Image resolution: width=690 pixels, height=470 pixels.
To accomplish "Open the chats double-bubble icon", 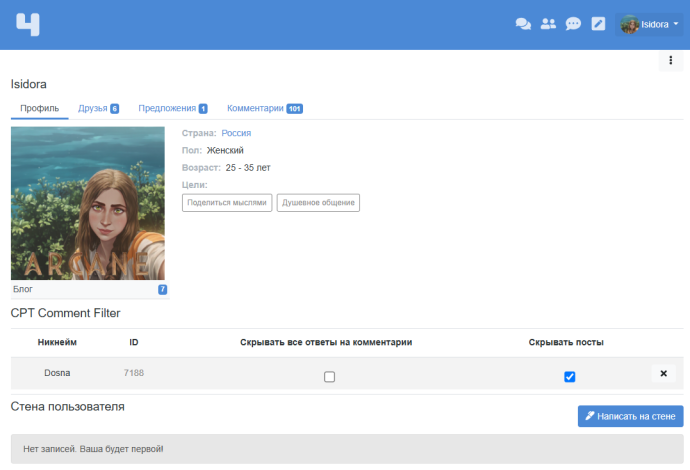I will 522,24.
